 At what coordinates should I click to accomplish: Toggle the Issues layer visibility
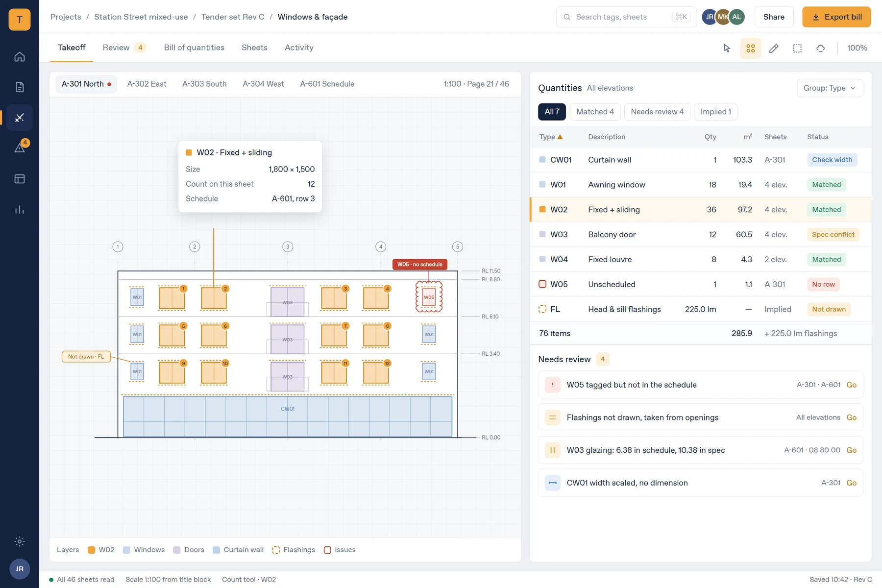point(340,550)
